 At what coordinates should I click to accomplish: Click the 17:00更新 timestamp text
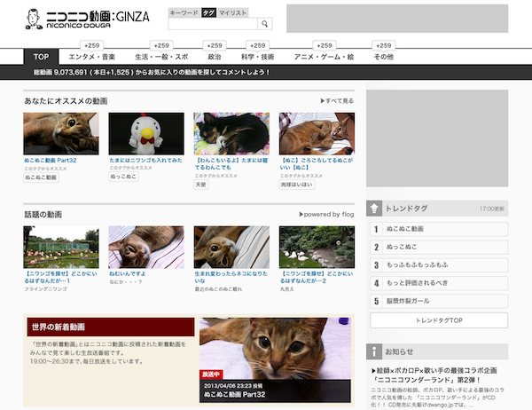pos(492,209)
